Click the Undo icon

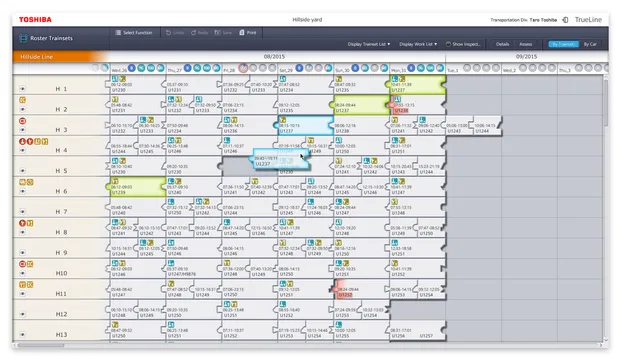click(168, 33)
